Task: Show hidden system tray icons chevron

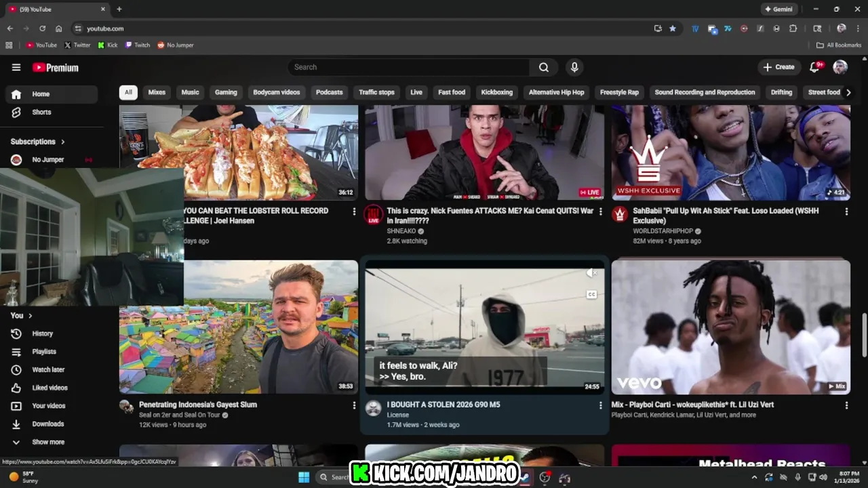Action: (x=754, y=477)
